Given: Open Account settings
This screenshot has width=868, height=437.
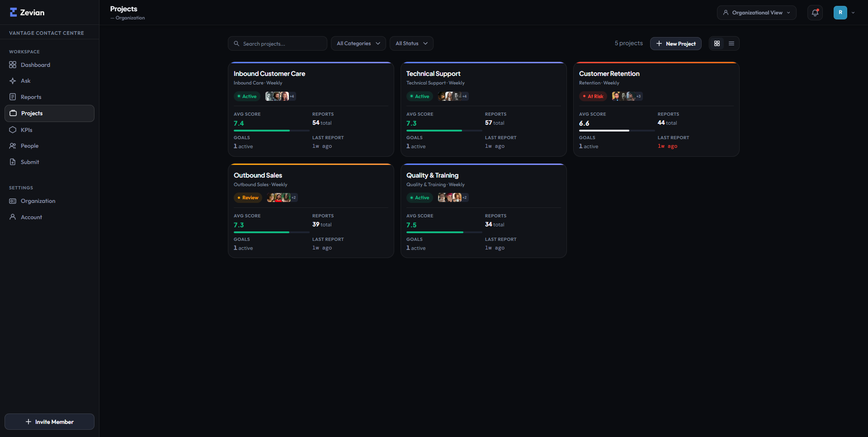Looking at the screenshot, I should pyautogui.click(x=49, y=217).
